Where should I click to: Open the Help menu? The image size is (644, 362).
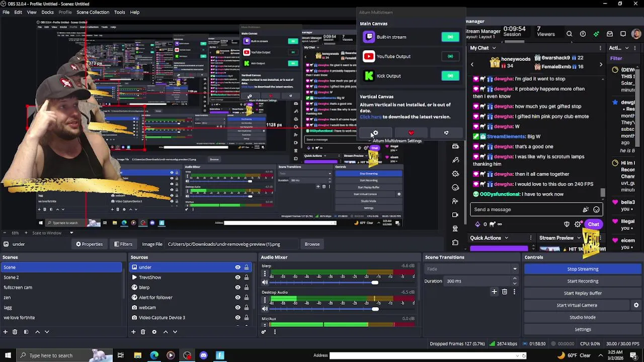[x=135, y=12]
